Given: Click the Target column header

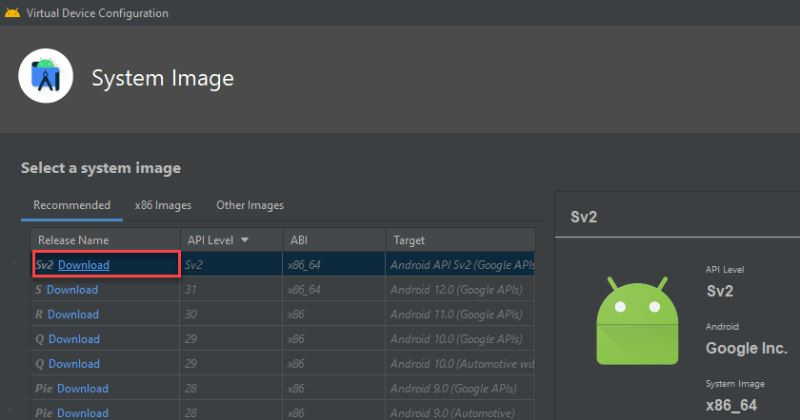Looking at the screenshot, I should (409, 240).
